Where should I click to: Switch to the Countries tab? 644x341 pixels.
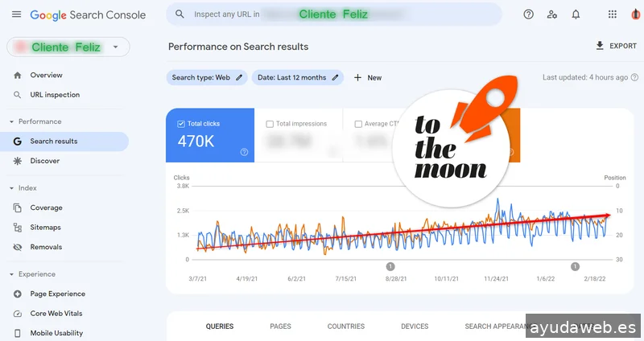(346, 327)
